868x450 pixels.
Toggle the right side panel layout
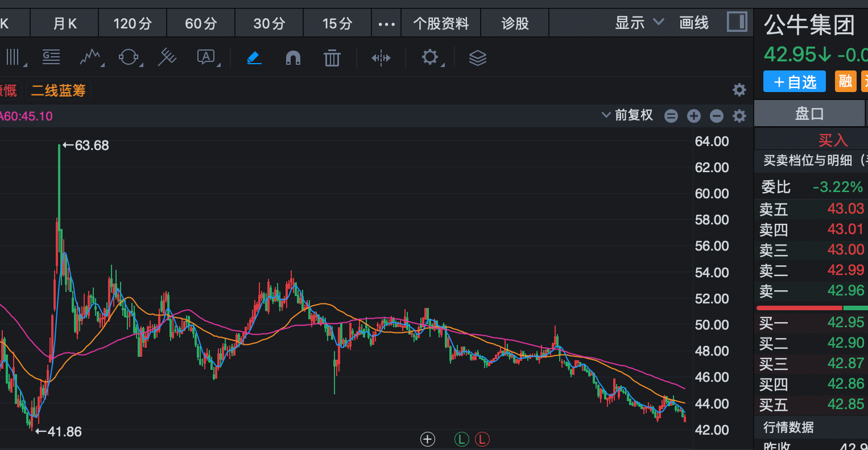737,23
